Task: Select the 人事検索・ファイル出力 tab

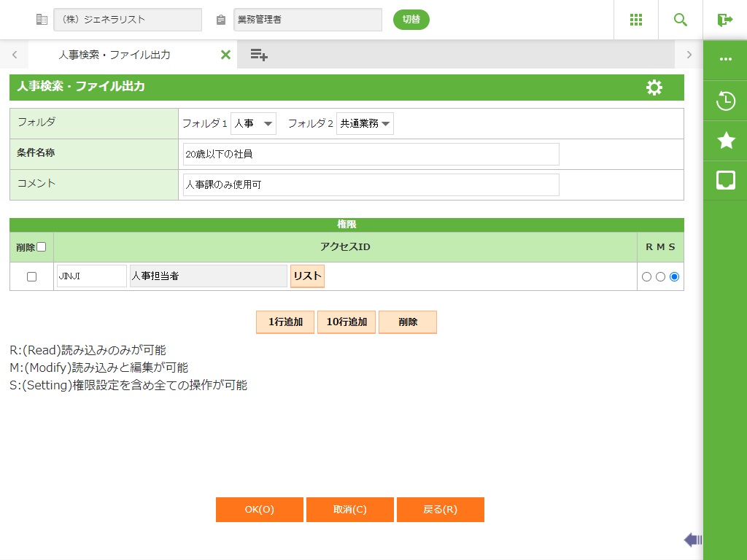Action: pyautogui.click(x=115, y=55)
